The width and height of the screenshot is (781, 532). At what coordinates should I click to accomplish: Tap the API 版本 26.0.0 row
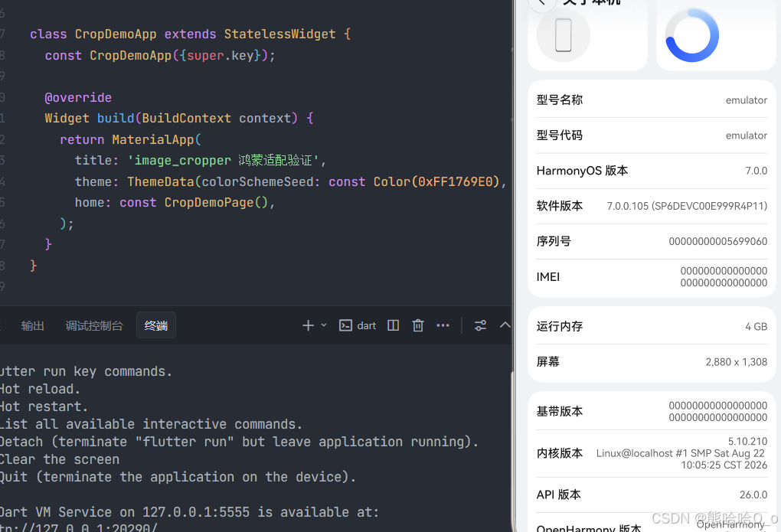point(652,494)
